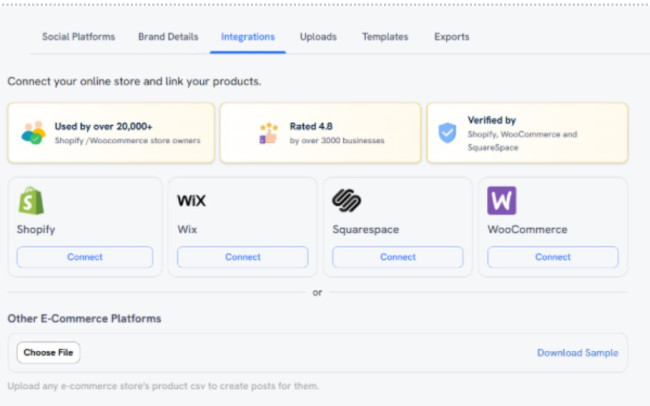Viewport: 650px width, 406px height.
Task: Click the Wix logo icon
Action: click(191, 200)
